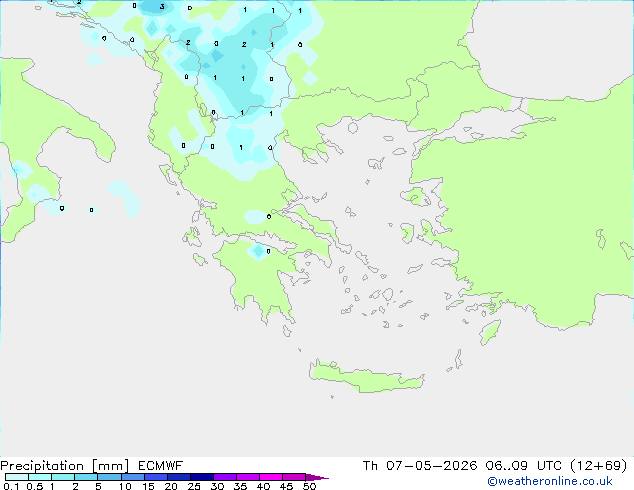Image resolution: width=634 pixels, height=490 pixels.
Task: Click the legend label '0.5'
Action: [35, 486]
